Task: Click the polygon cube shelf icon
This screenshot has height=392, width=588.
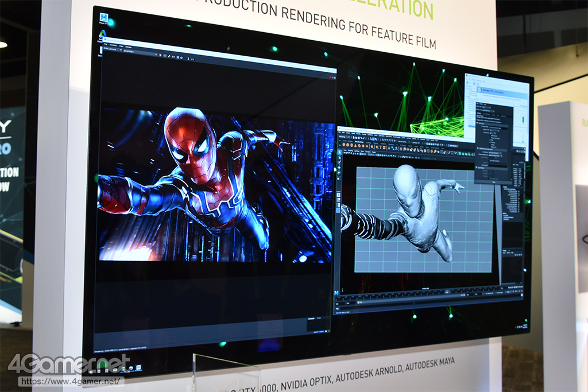Action: tap(347, 145)
